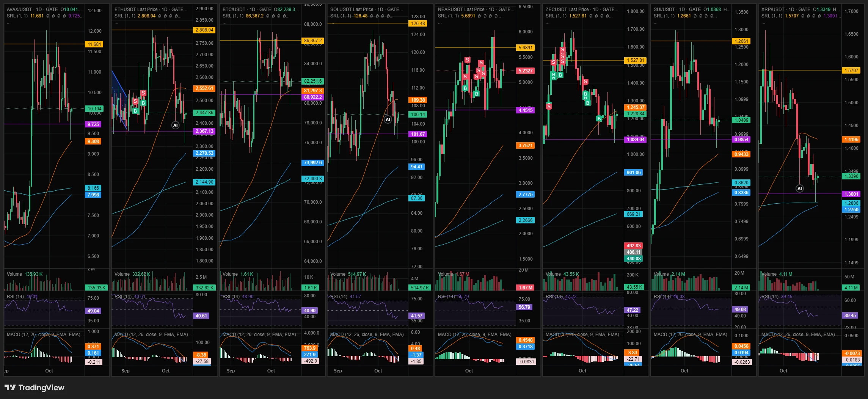868x399 pixels.
Task: Click the AI icon on the XRP/USDT chart
Action: 799,189
